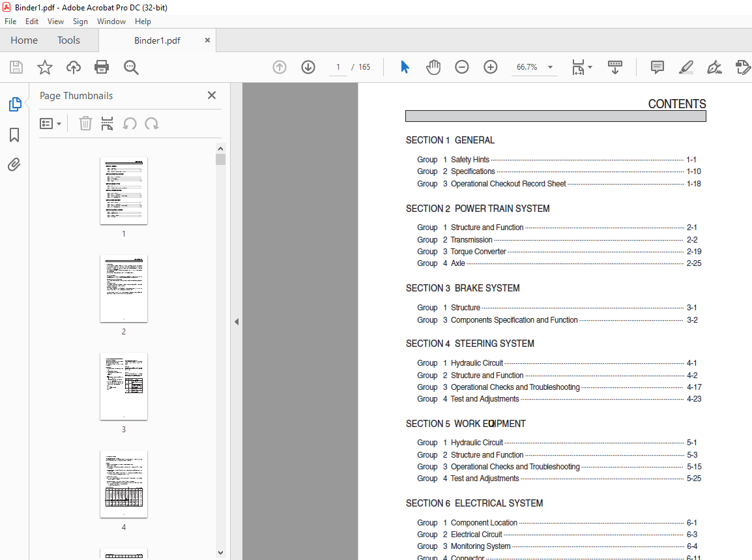Select page 3 thumbnail
This screenshot has height=560, width=752.
point(124,387)
